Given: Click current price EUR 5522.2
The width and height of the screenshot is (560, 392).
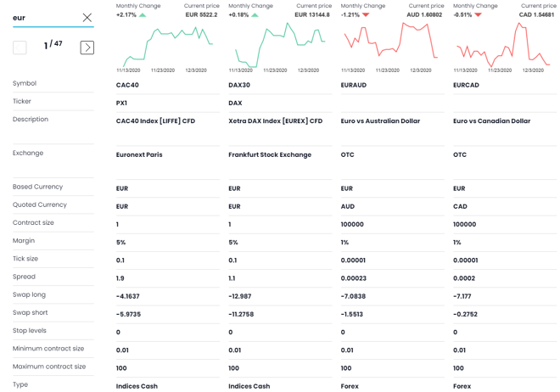Looking at the screenshot, I should [201, 14].
